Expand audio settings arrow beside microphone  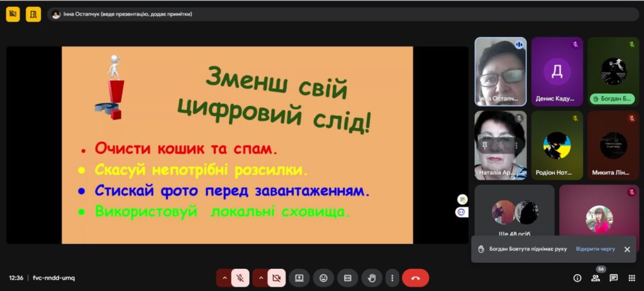224,278
